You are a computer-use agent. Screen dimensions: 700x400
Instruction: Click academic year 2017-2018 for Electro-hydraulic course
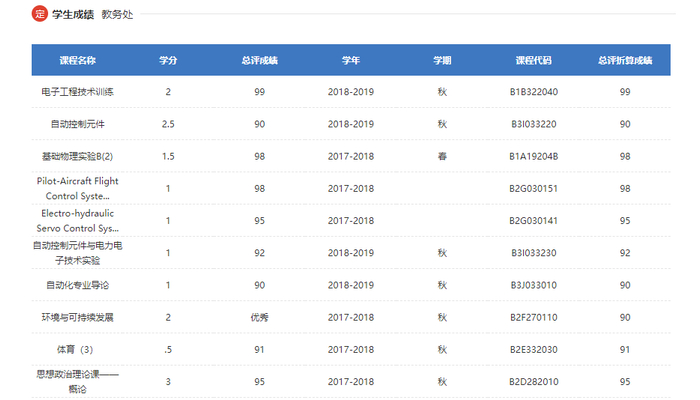351,221
